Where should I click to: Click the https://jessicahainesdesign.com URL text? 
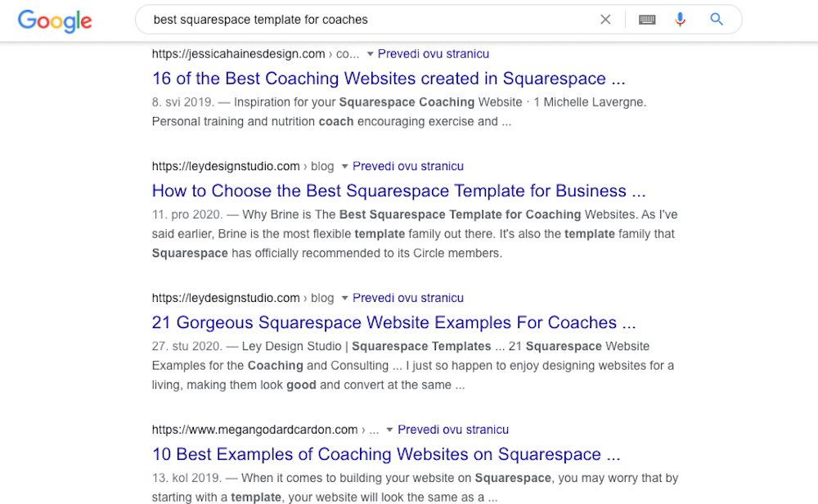pyautogui.click(x=238, y=54)
